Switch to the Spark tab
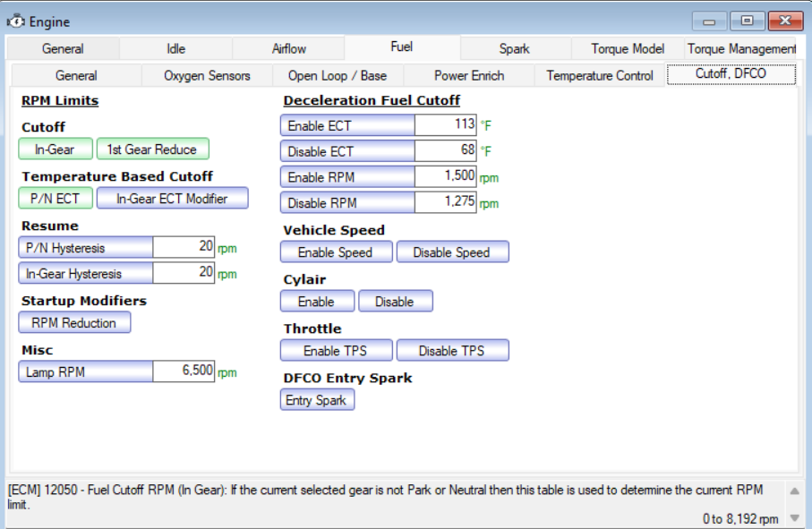 [514, 48]
